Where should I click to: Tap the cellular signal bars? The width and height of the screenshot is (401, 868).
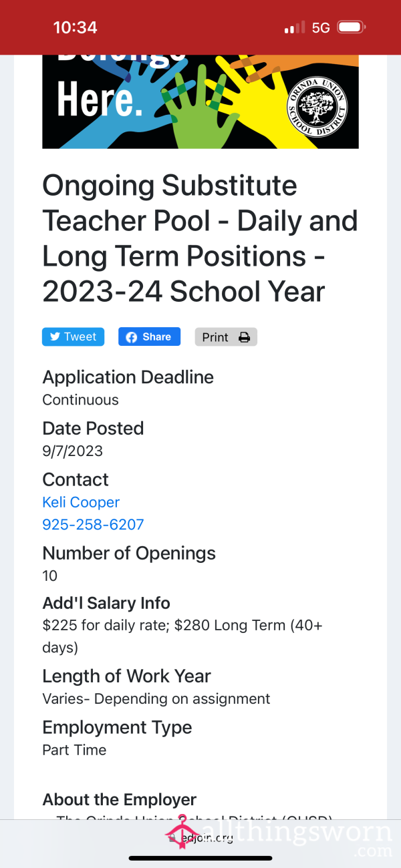pyautogui.click(x=294, y=27)
